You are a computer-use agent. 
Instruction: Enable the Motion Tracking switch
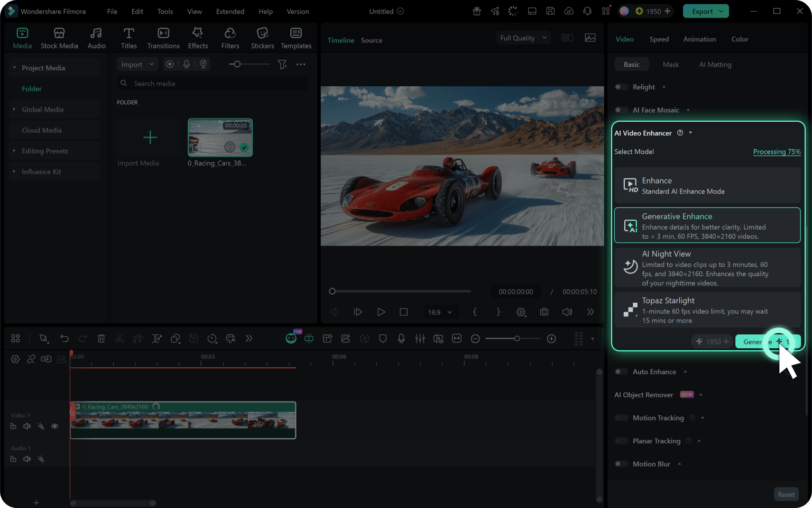click(x=621, y=418)
